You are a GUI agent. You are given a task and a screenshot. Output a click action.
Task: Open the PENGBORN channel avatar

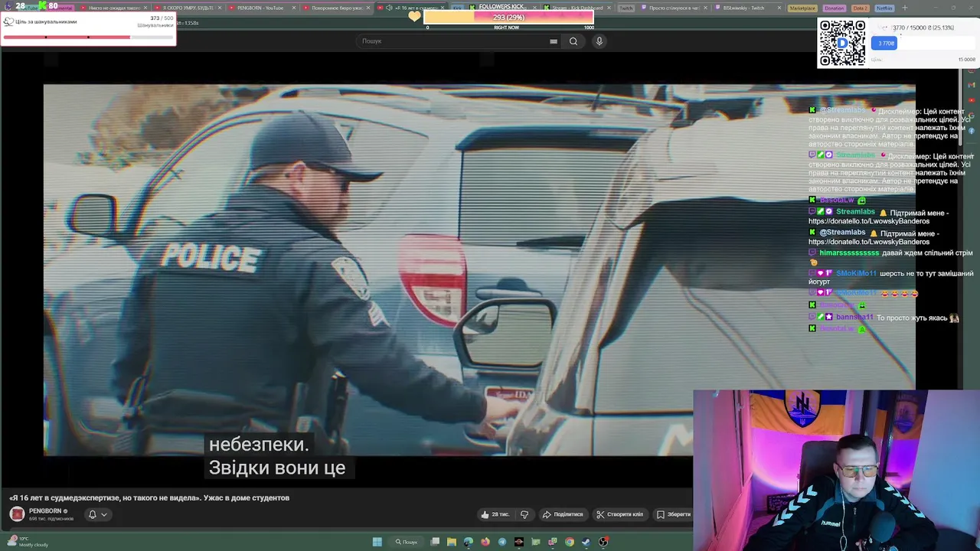point(17,514)
